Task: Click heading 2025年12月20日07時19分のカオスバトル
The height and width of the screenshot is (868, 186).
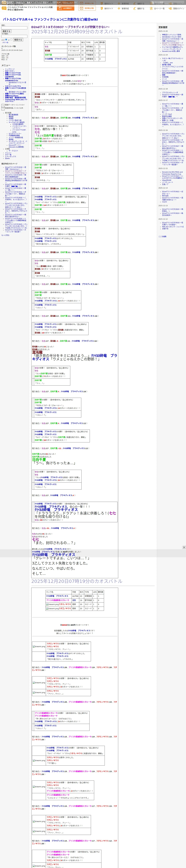Action: click(x=77, y=581)
